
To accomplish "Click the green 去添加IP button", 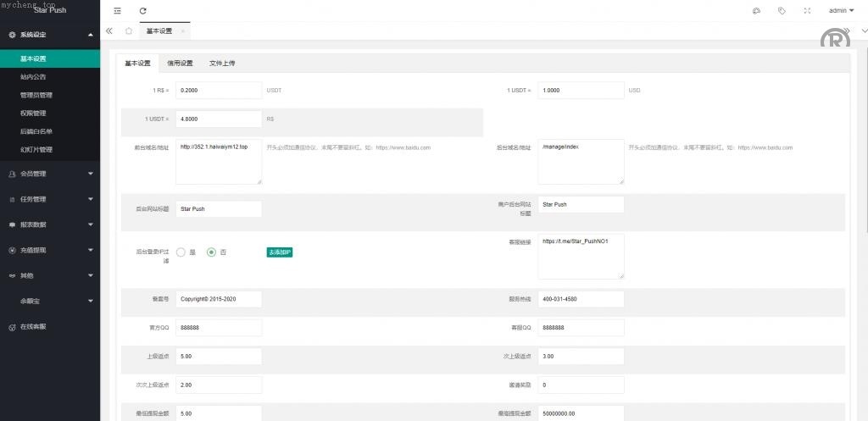I will point(280,252).
